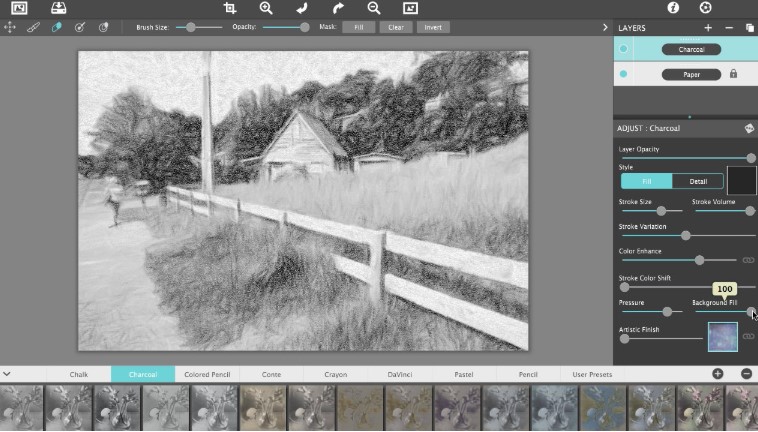Click the undo arrow icon

point(302,8)
